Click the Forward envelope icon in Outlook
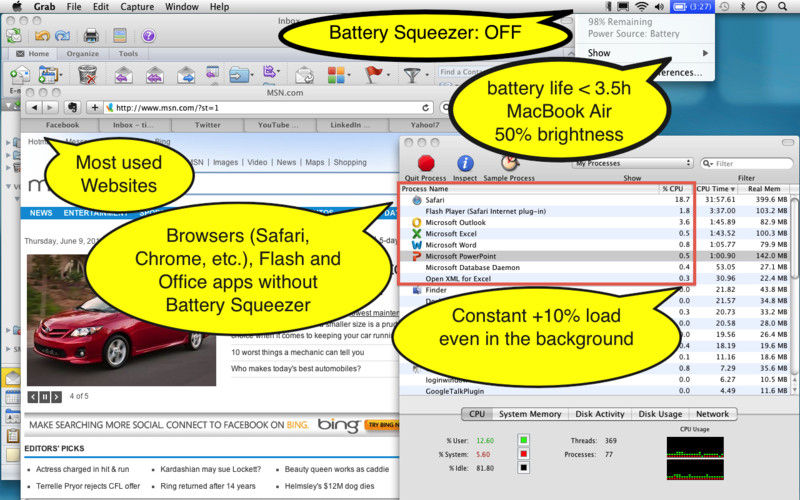 tap(186, 75)
